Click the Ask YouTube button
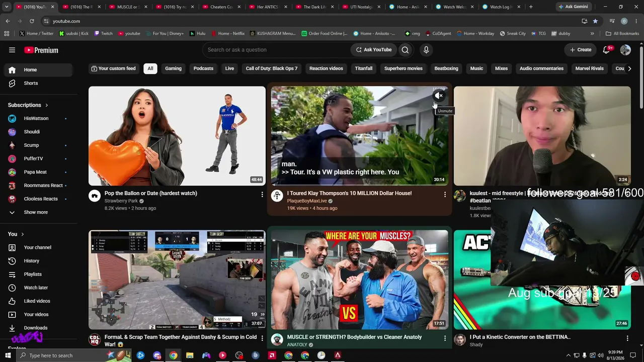The height and width of the screenshot is (362, 644). 374,50
